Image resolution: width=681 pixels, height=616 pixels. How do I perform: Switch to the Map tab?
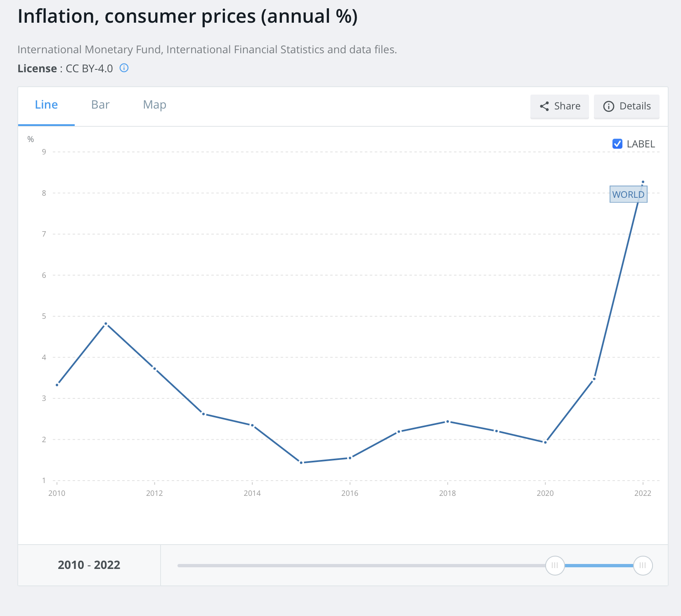point(154,105)
